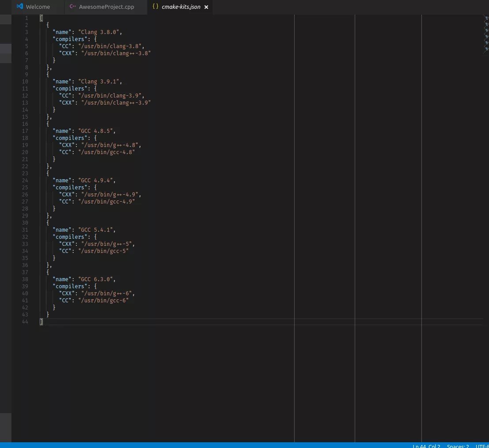Click the "/usr/bin/clang++-3.8" path value

(x=116, y=53)
